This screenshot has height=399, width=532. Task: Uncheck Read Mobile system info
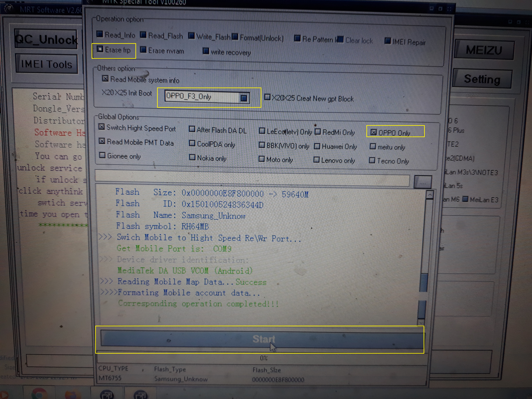pos(105,79)
